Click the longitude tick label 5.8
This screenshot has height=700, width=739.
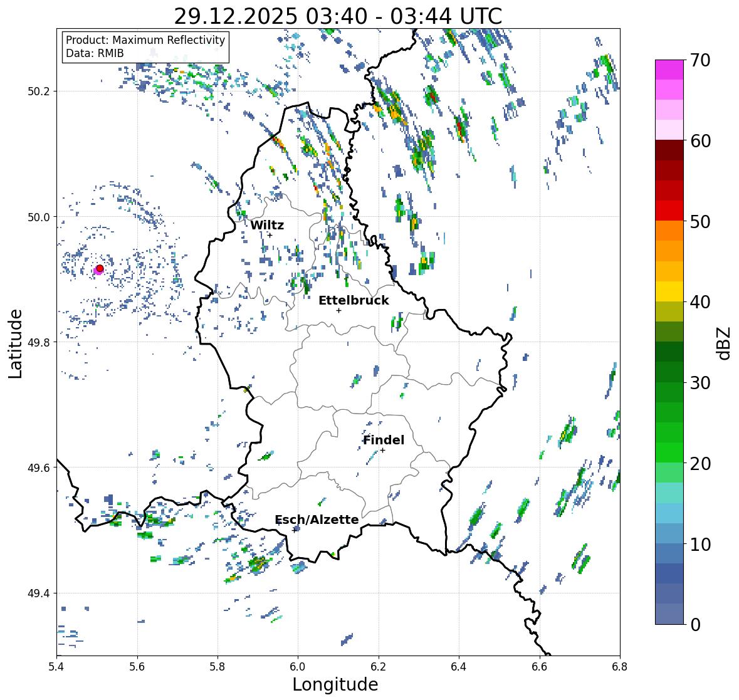pos(218,667)
